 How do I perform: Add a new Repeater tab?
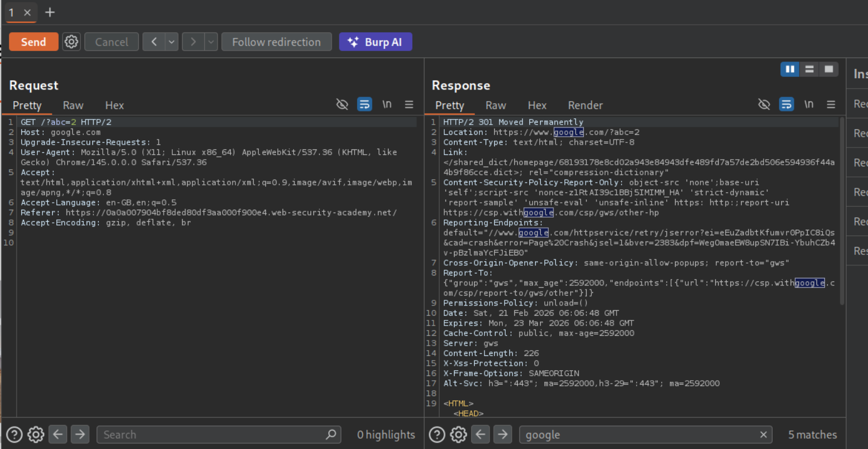(x=50, y=12)
